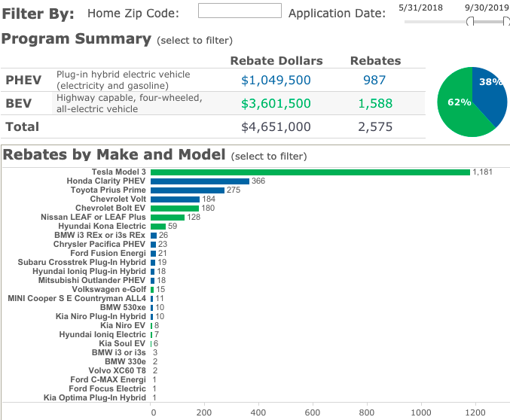Click total rebate dollars $4,651,000
510x420 pixels.
(276, 126)
